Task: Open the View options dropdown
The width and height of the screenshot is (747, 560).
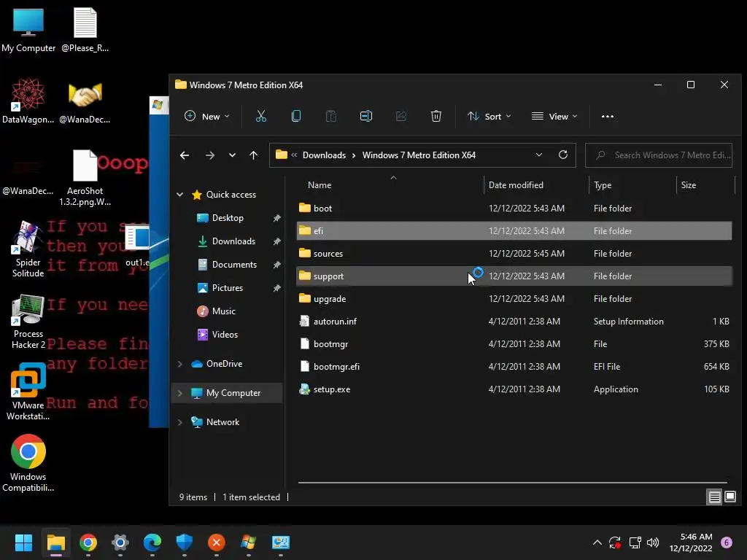Action: coord(554,116)
